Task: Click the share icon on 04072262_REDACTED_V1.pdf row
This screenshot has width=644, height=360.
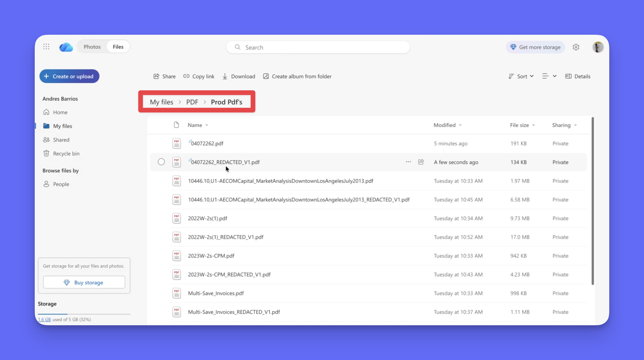Action: [421, 162]
